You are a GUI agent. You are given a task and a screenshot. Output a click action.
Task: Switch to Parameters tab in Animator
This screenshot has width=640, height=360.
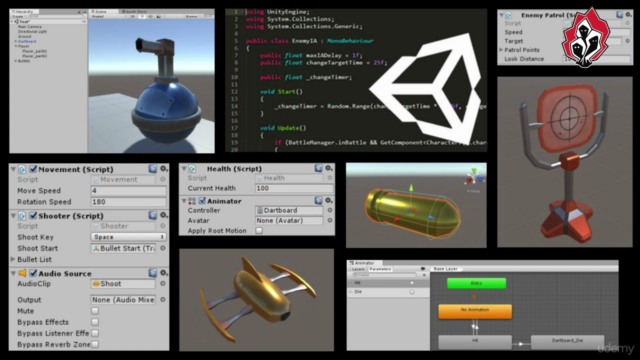[380, 269]
